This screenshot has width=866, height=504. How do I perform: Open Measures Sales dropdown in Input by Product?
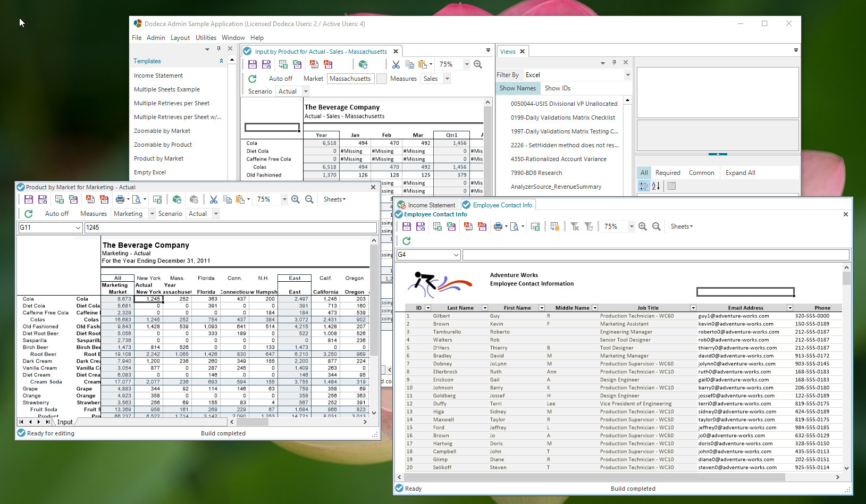tap(447, 79)
